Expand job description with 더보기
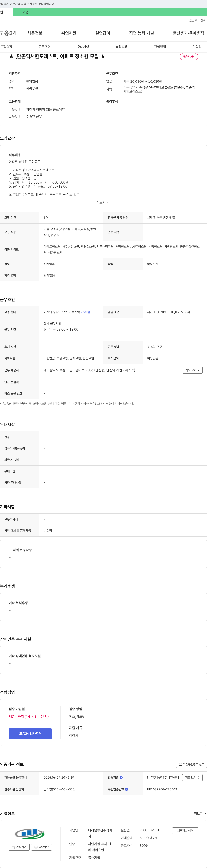The image size is (207, 868). [x=103, y=202]
